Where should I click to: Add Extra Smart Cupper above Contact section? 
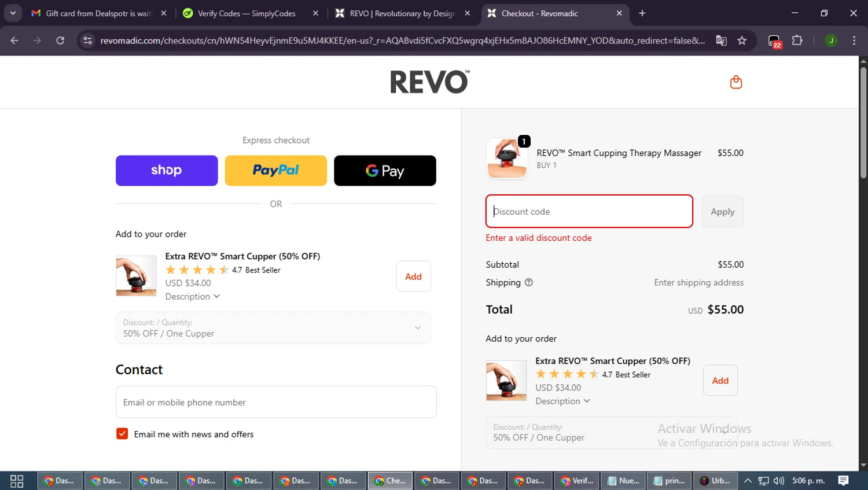(413, 277)
